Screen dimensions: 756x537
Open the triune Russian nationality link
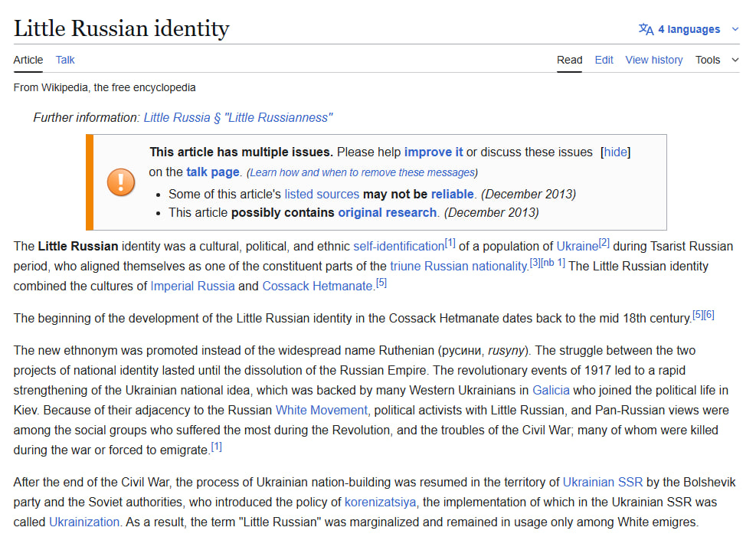click(460, 266)
